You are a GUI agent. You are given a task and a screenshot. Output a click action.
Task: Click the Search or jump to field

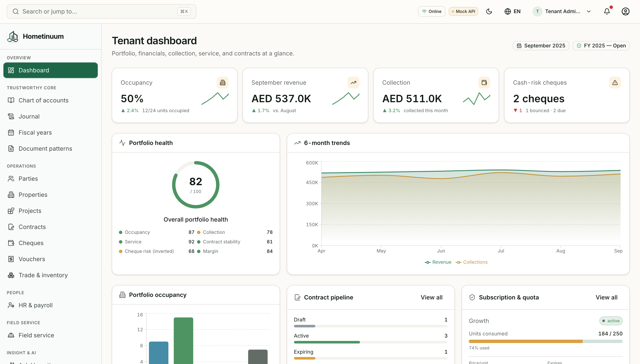click(x=102, y=11)
